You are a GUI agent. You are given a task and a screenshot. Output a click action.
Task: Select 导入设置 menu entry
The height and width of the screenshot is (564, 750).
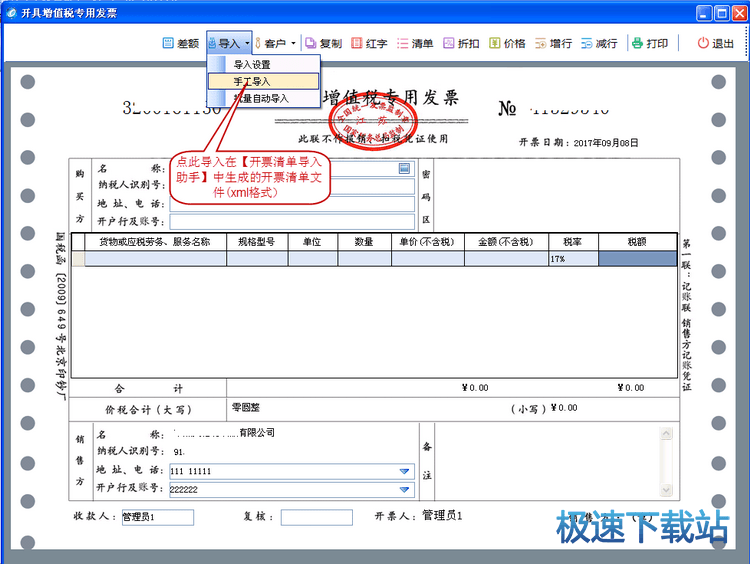264,64
